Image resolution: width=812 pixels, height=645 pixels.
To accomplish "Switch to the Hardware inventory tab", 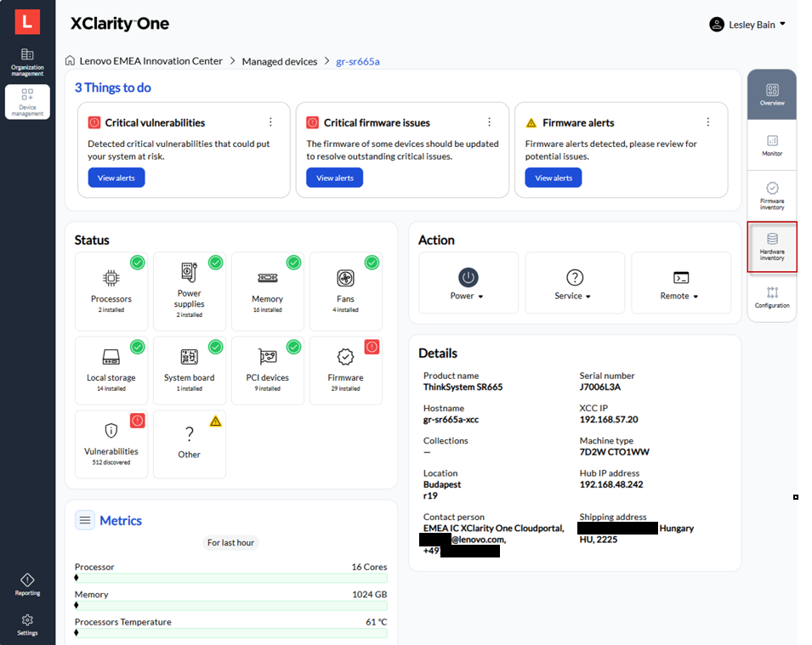I will [x=772, y=247].
